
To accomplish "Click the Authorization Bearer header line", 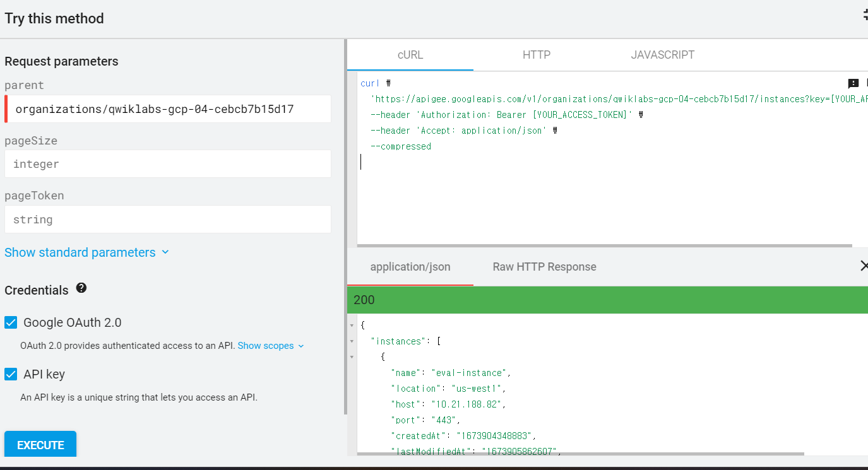I will pos(507,115).
